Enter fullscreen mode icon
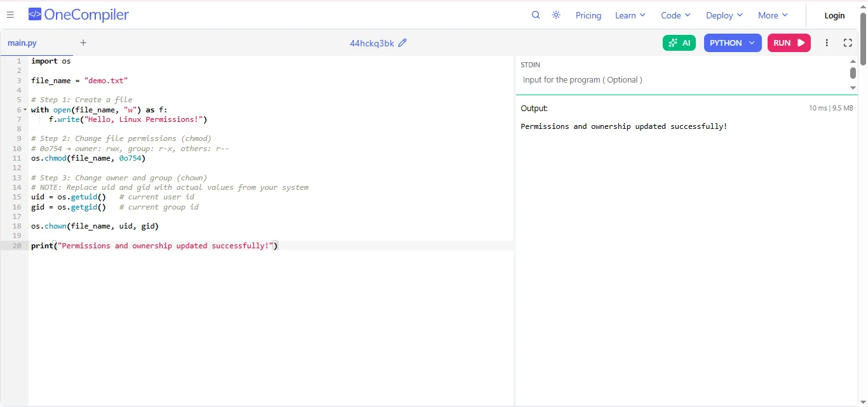868x407 pixels. click(x=848, y=43)
